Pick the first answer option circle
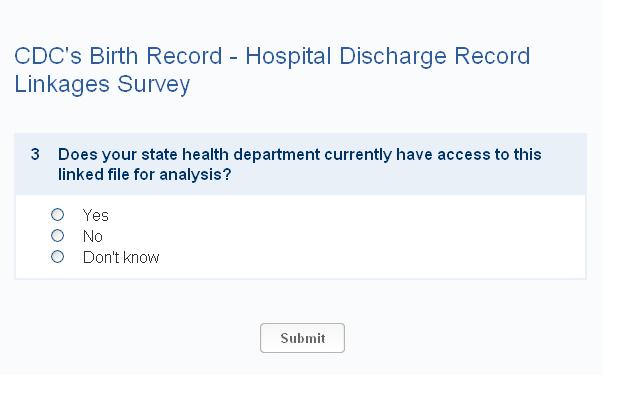This screenshot has width=640, height=400. click(57, 215)
